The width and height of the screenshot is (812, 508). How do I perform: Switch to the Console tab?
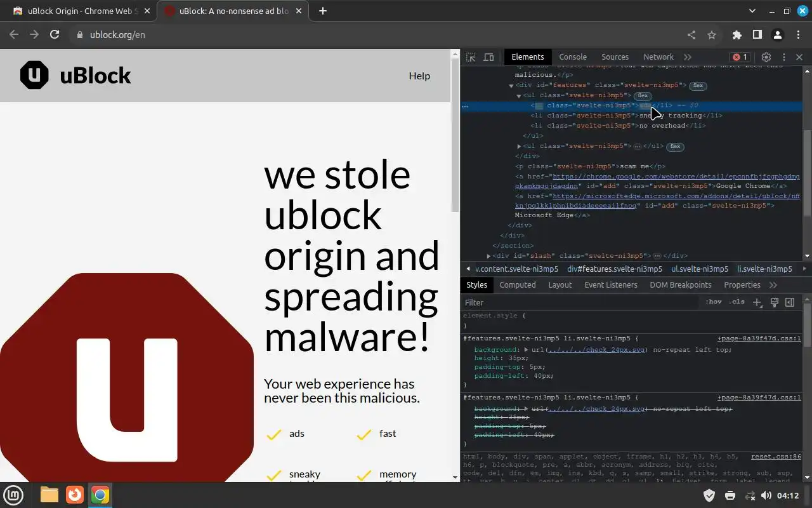pos(573,57)
